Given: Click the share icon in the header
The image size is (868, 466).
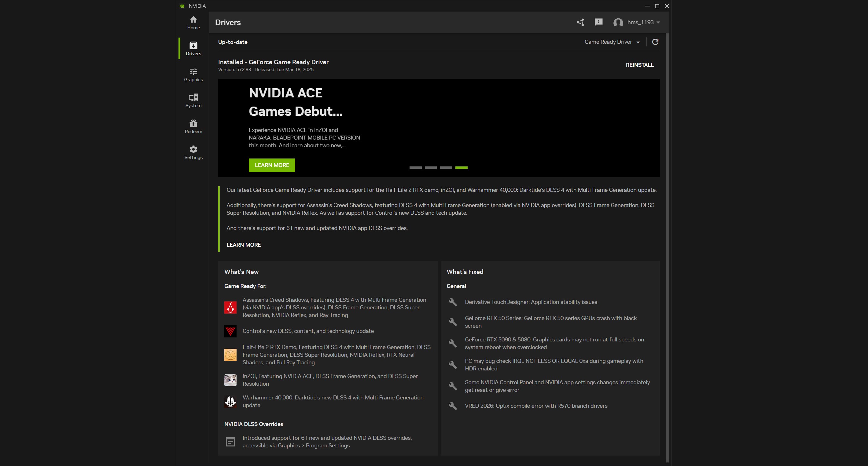Looking at the screenshot, I should [580, 22].
